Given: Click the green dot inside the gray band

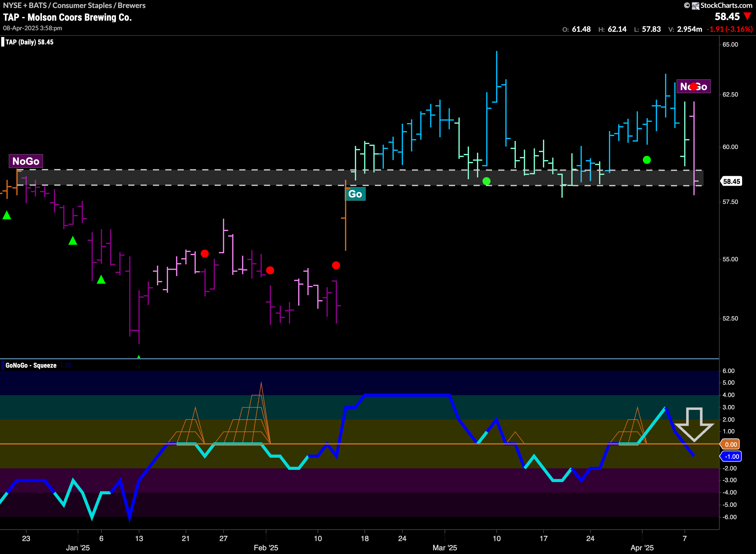Looking at the screenshot, I should point(487,181).
